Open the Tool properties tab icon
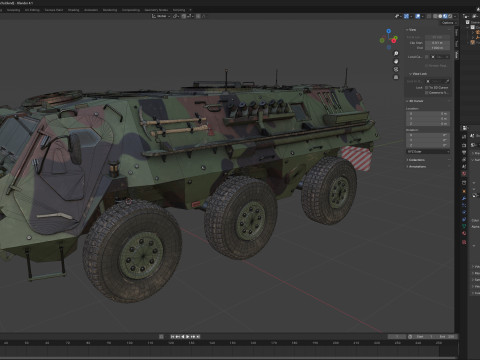 (x=464, y=137)
